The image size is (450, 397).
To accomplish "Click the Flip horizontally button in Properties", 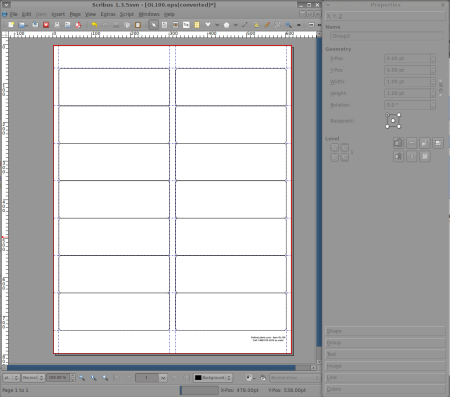I will click(411, 143).
